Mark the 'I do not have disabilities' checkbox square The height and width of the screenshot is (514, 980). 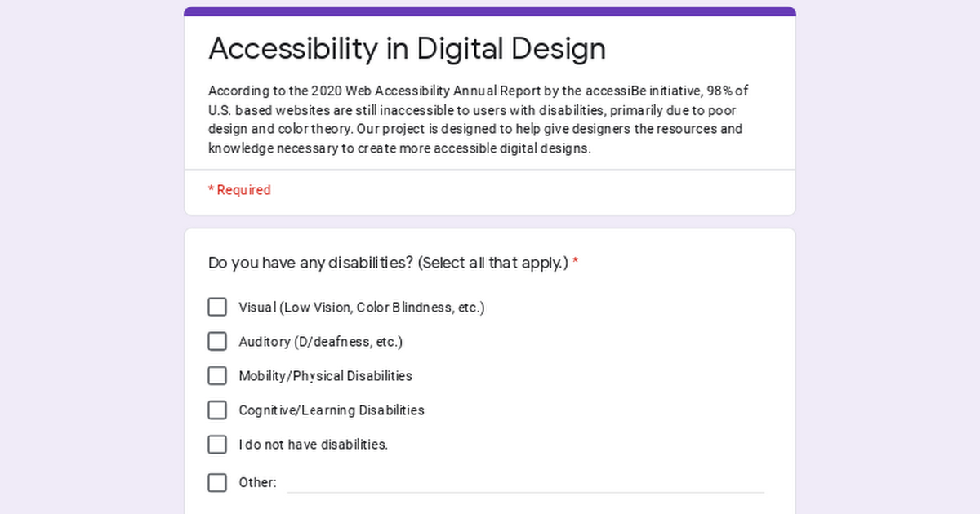(x=217, y=444)
